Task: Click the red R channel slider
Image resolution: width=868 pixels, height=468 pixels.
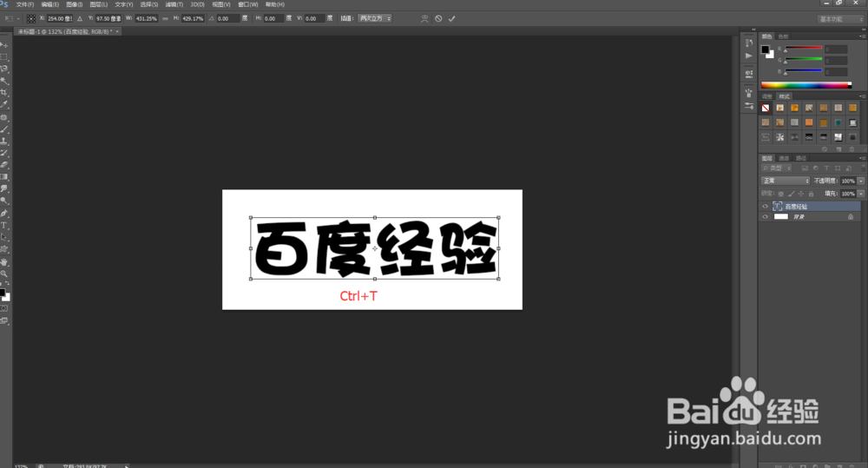Action: click(803, 48)
